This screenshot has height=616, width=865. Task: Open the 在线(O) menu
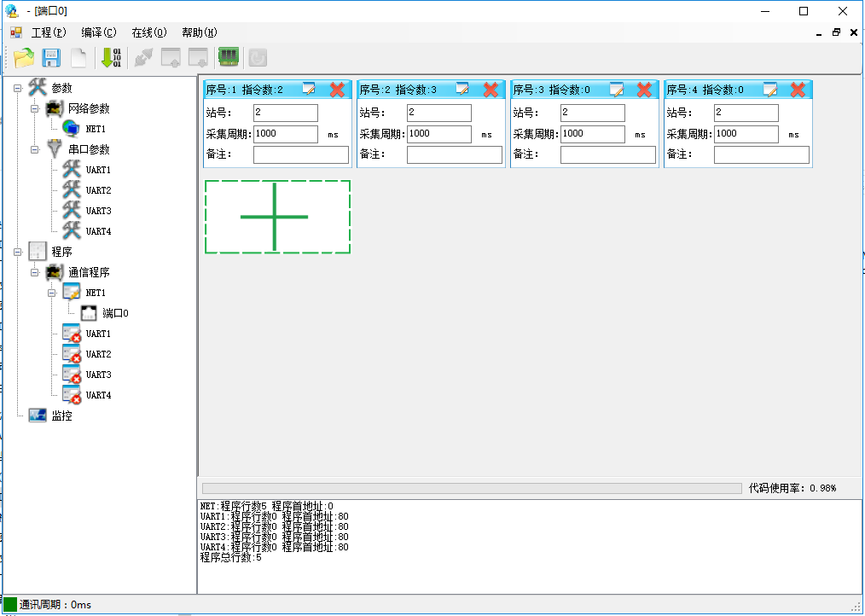tap(148, 32)
